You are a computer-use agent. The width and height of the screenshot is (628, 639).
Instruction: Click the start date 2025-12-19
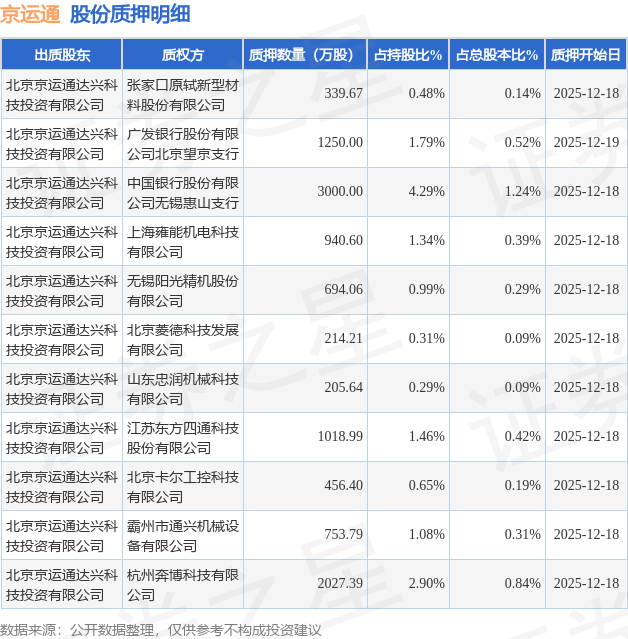586,142
